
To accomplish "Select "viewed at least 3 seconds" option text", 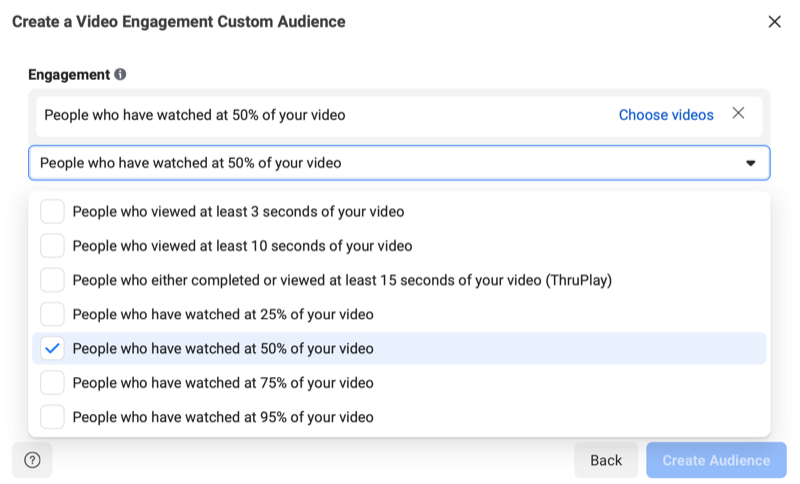I will 238,212.
